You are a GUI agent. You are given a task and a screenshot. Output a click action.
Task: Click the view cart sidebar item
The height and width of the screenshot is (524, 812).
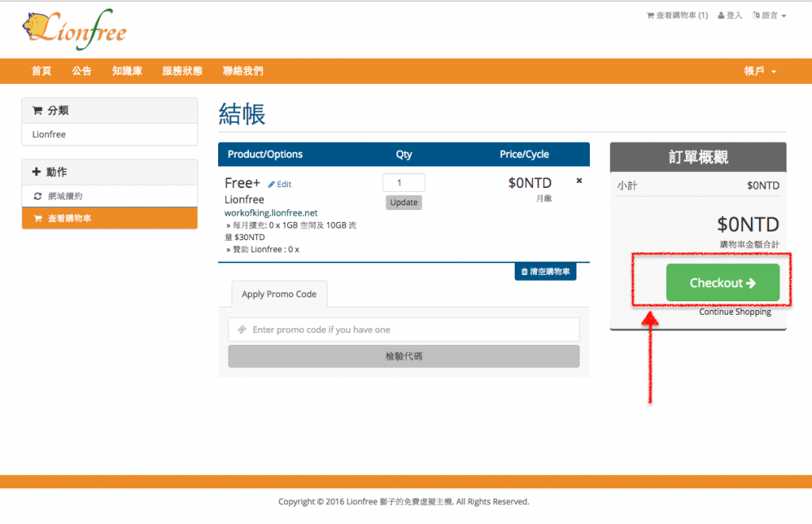point(109,219)
